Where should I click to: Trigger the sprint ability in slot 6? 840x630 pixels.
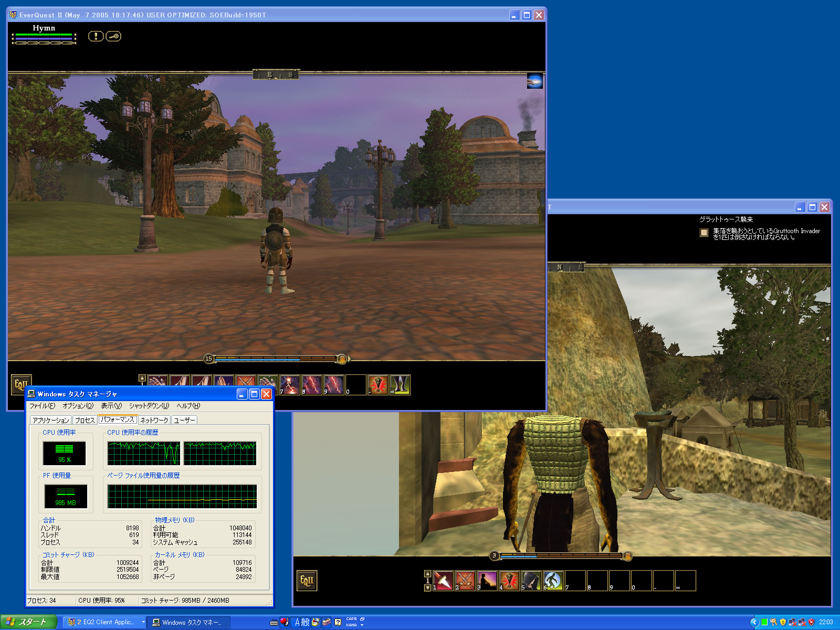(x=553, y=581)
